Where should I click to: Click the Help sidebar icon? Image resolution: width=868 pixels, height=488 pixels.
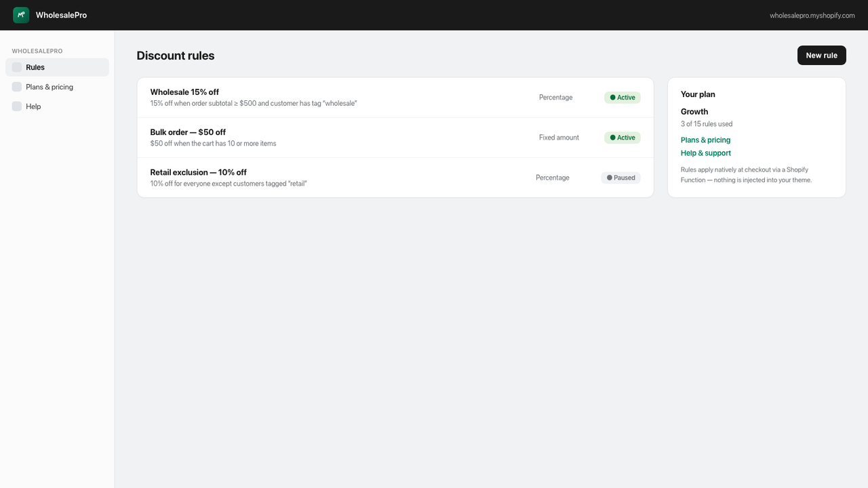tap(17, 106)
